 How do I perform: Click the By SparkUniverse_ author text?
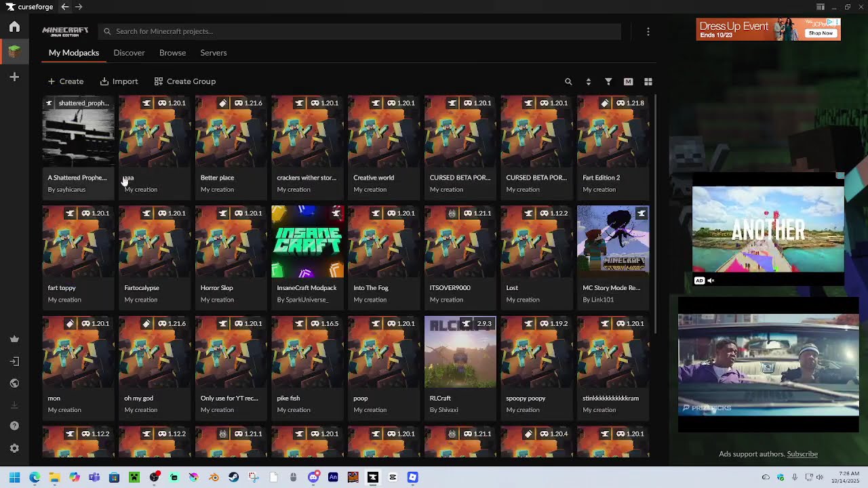click(302, 300)
